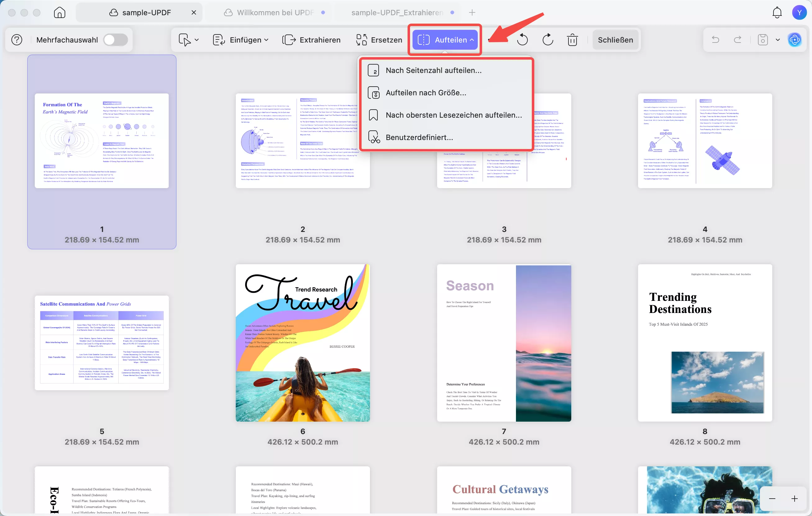Delete page with trash icon
This screenshot has width=812, height=516.
tap(572, 40)
